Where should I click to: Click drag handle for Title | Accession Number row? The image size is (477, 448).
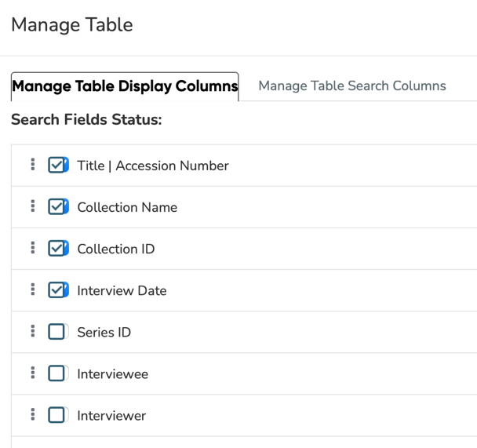click(x=33, y=165)
